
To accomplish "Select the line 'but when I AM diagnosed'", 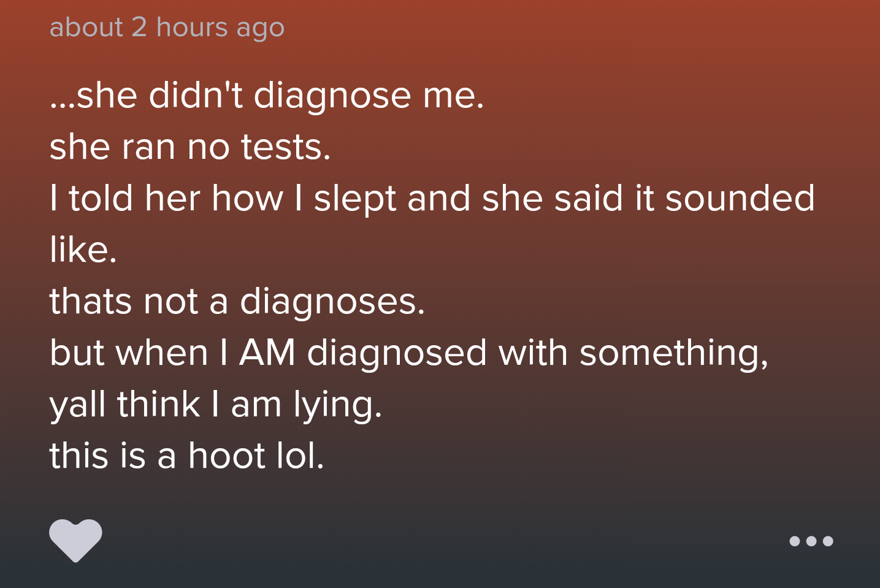I will (x=408, y=354).
